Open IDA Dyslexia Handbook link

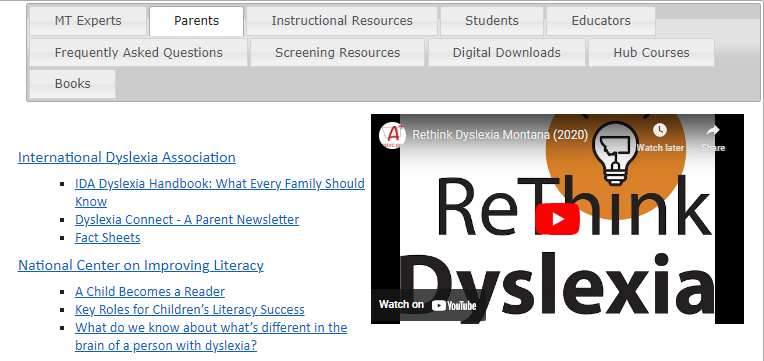220,192
